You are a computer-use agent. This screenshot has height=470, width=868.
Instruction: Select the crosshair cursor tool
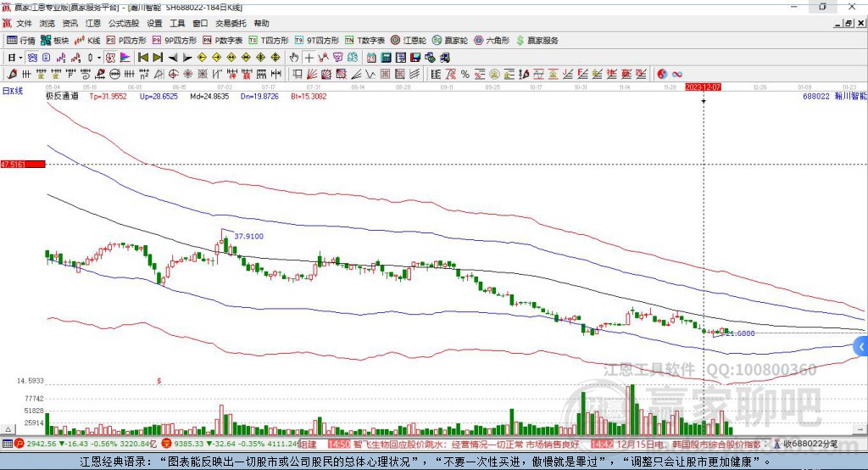coord(309,58)
